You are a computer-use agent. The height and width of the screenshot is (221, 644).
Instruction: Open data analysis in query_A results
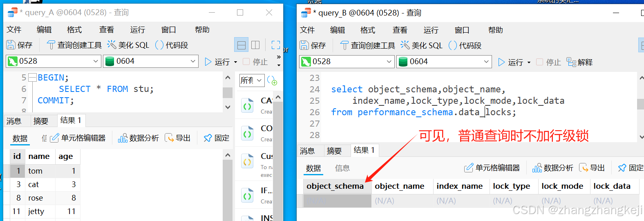pos(138,138)
